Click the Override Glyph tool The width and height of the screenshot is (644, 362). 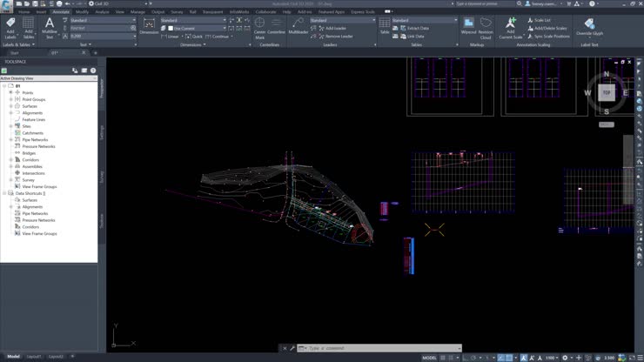pos(589,26)
